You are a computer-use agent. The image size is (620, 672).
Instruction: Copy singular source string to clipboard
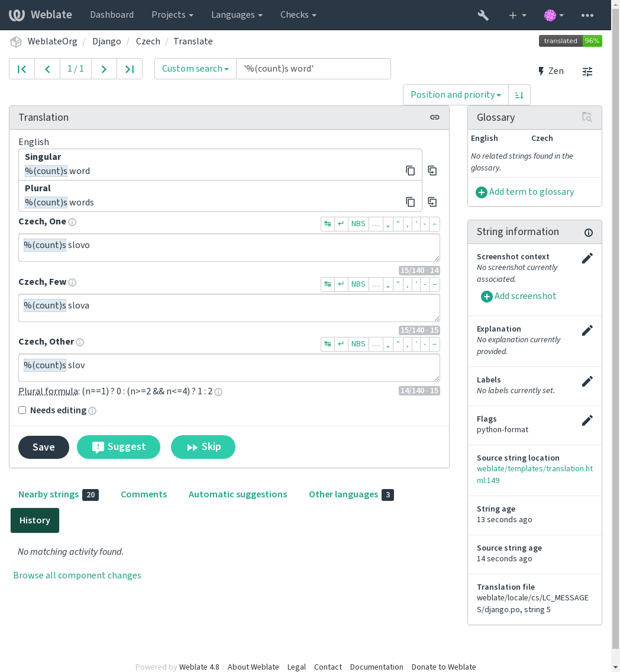point(410,171)
